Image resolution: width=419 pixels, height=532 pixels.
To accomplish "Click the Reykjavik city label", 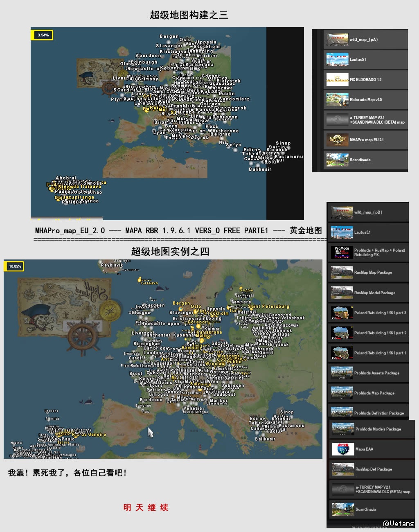I will tap(112, 265).
